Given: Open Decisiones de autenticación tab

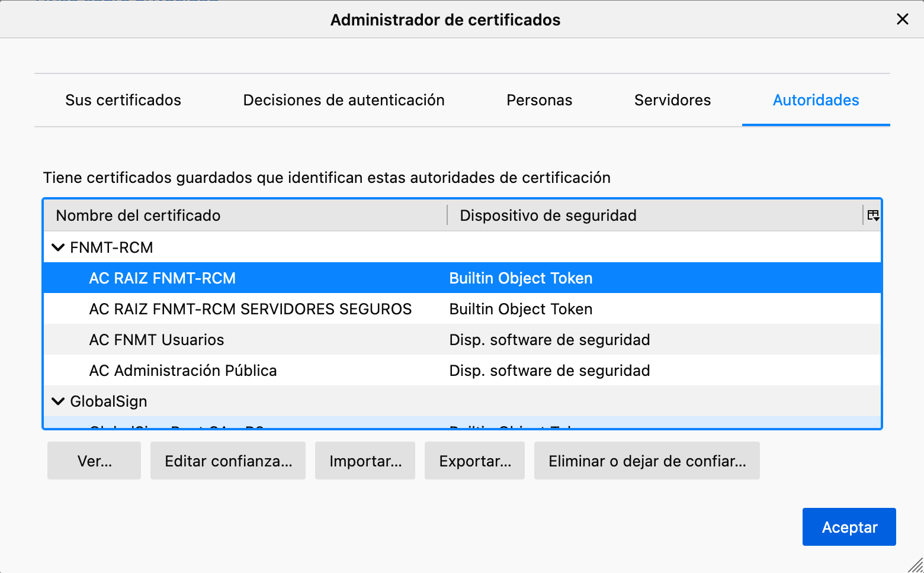Looking at the screenshot, I should pos(344,100).
